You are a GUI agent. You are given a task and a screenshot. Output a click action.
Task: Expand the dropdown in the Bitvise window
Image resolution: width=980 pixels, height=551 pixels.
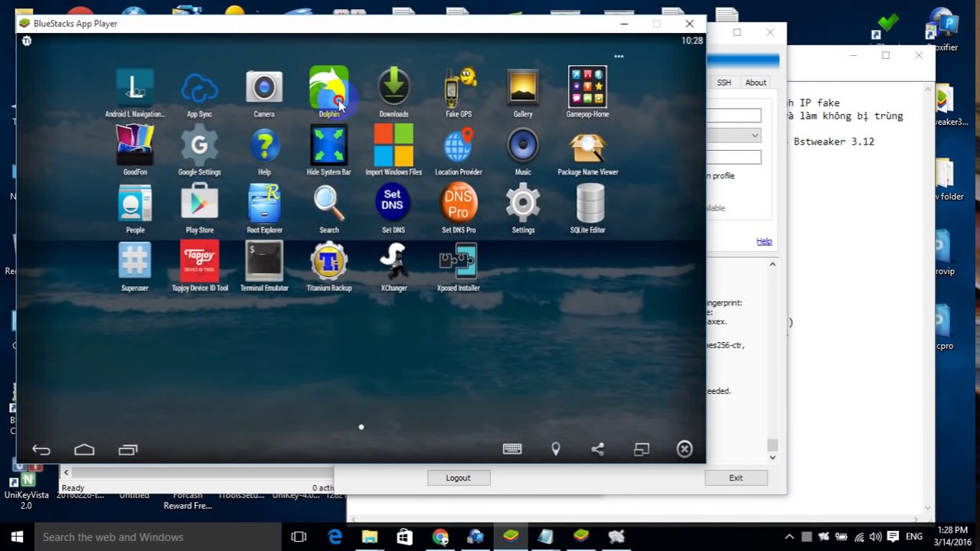pyautogui.click(x=755, y=135)
